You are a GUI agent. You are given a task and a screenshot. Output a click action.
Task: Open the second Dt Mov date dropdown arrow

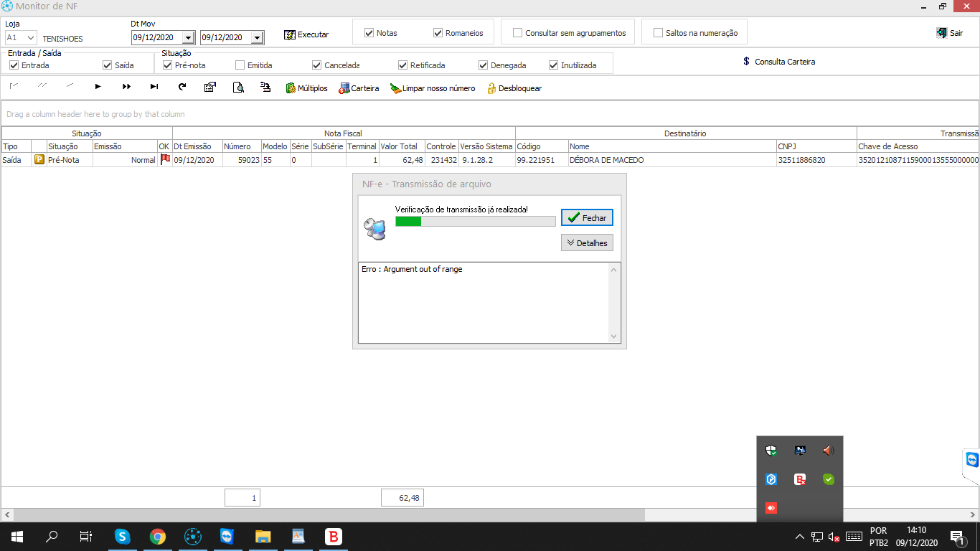click(257, 38)
